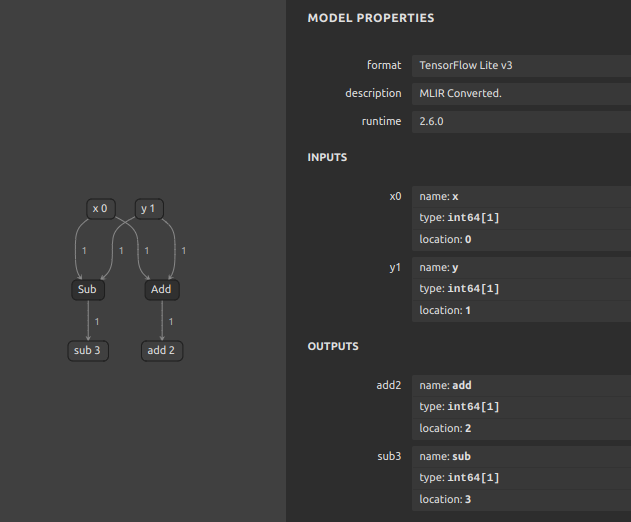Click the x0 input name row
Image resolution: width=631 pixels, height=522 pixels.
tap(521, 197)
